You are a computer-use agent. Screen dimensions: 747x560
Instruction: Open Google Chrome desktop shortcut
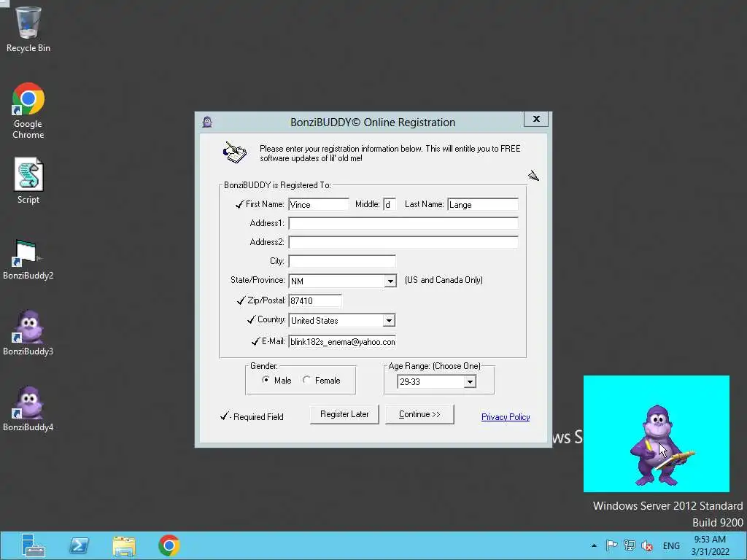click(x=28, y=111)
